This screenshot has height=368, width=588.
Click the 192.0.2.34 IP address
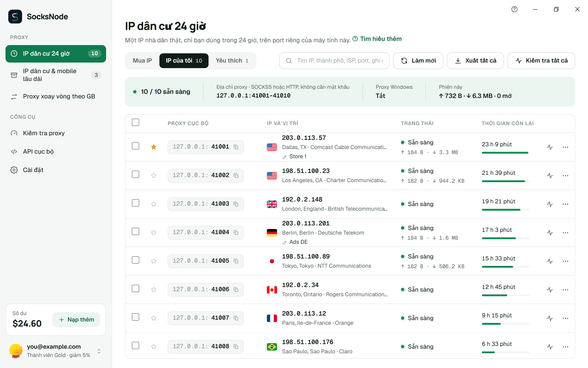(300, 285)
